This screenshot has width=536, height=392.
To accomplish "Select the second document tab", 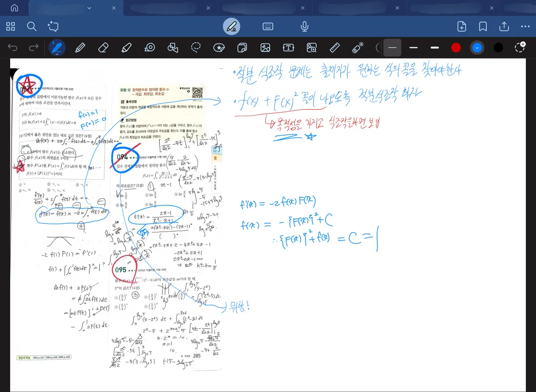I will pyautogui.click(x=171, y=8).
